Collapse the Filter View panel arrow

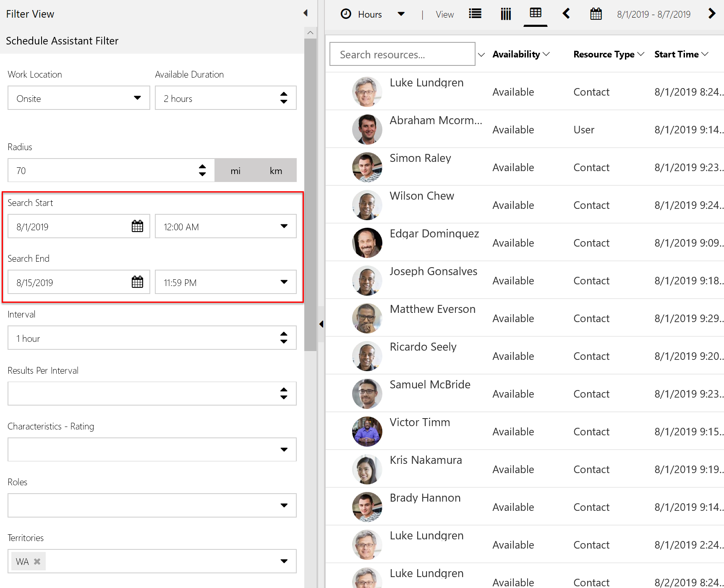306,13
